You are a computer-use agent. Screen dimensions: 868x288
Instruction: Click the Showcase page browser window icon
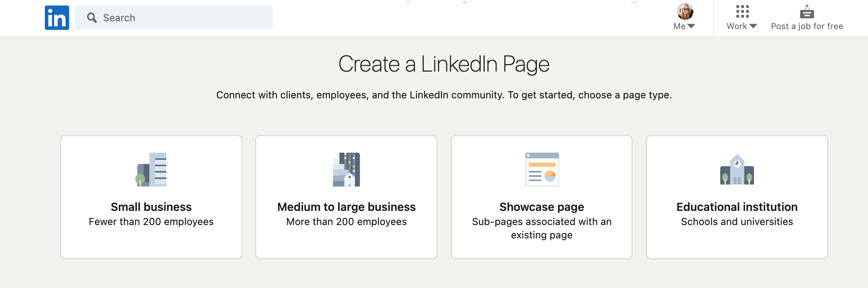pos(542,169)
